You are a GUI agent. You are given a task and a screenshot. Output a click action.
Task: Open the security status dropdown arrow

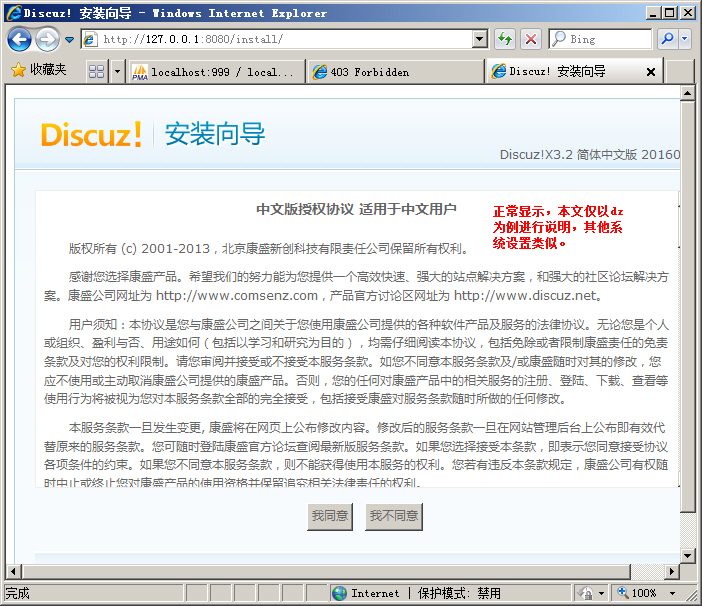[x=601, y=593]
